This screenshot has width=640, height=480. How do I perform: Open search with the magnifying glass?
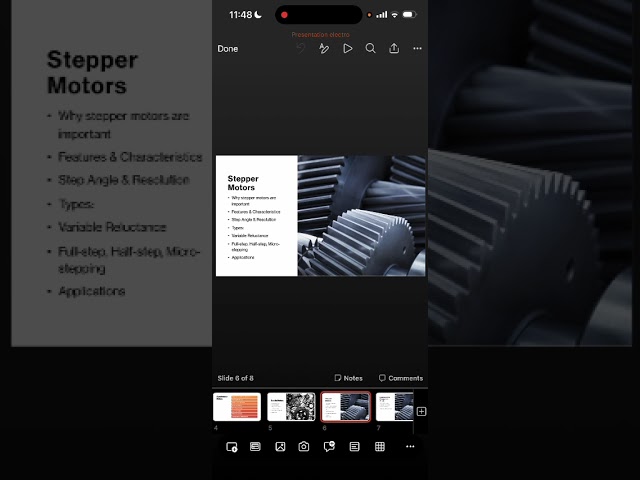[x=370, y=49]
